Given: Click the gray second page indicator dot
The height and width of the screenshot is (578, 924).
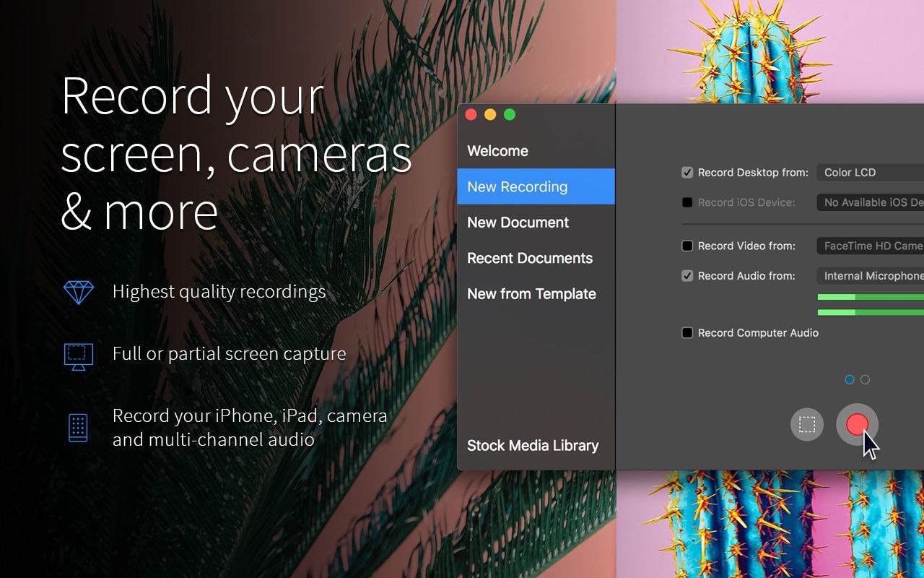Looking at the screenshot, I should tap(865, 379).
